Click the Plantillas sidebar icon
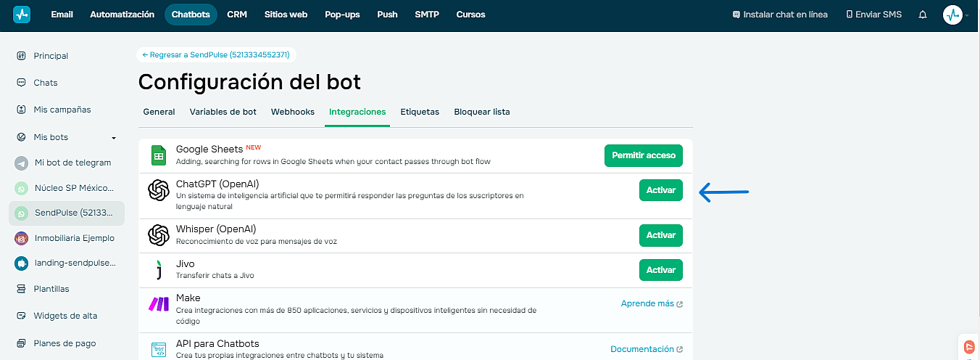980x360 pixels. tap(21, 289)
